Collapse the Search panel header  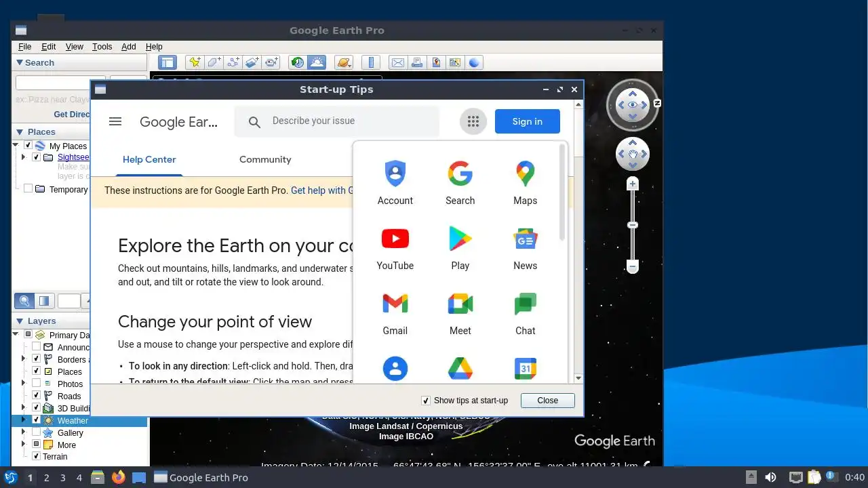coord(79,62)
